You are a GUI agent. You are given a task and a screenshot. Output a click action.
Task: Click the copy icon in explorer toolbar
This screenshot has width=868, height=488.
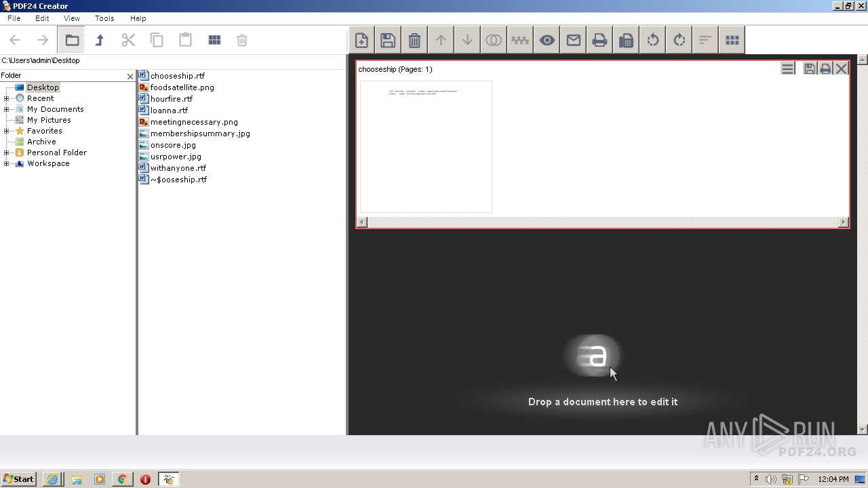tap(157, 40)
